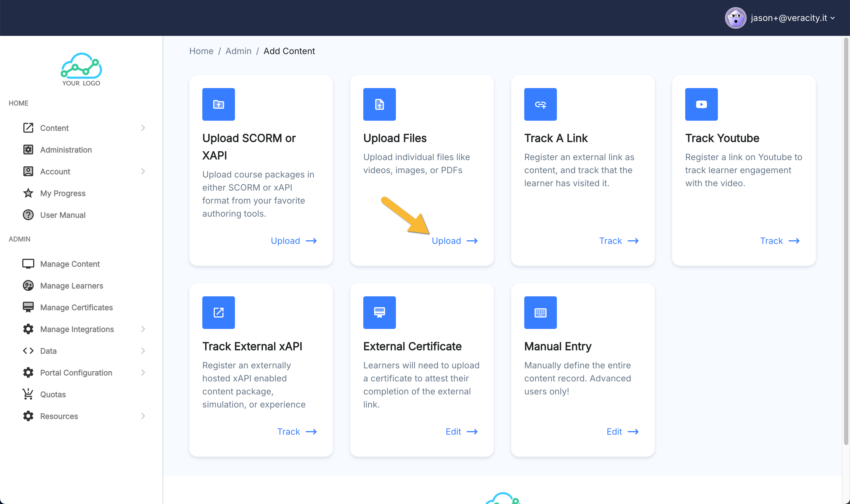Click the Upload SCORM folder icon
The height and width of the screenshot is (504, 850).
point(218,104)
